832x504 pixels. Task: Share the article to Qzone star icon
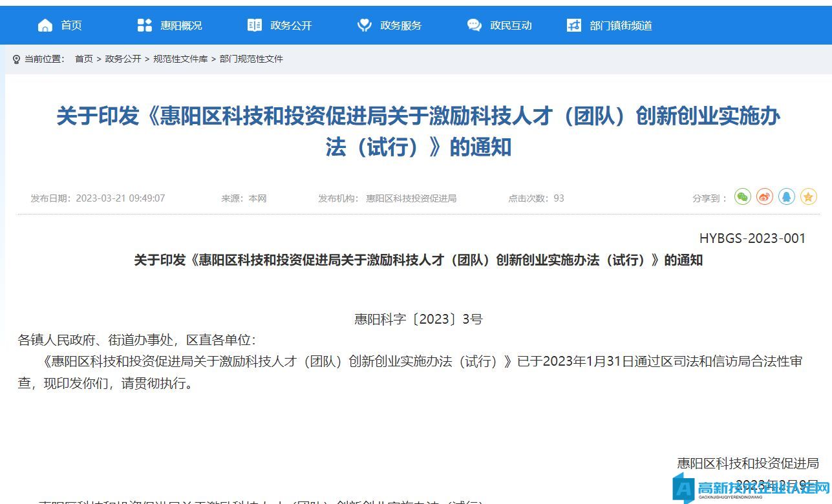click(x=809, y=196)
